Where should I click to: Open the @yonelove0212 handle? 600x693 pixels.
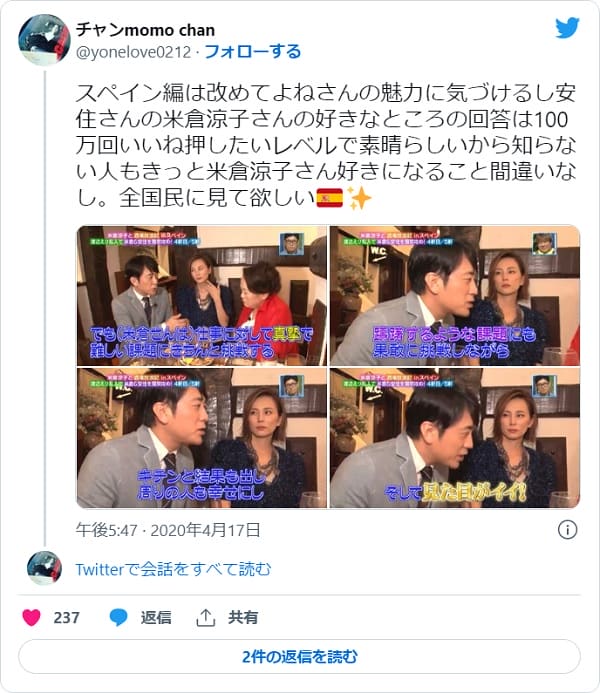[133, 52]
